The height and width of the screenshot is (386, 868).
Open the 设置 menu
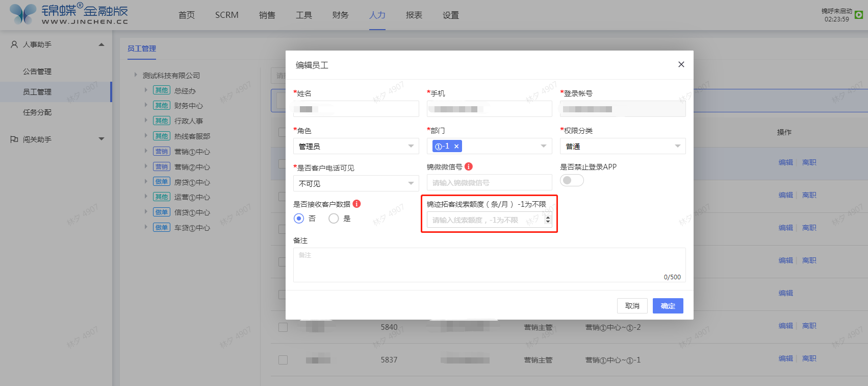point(451,15)
